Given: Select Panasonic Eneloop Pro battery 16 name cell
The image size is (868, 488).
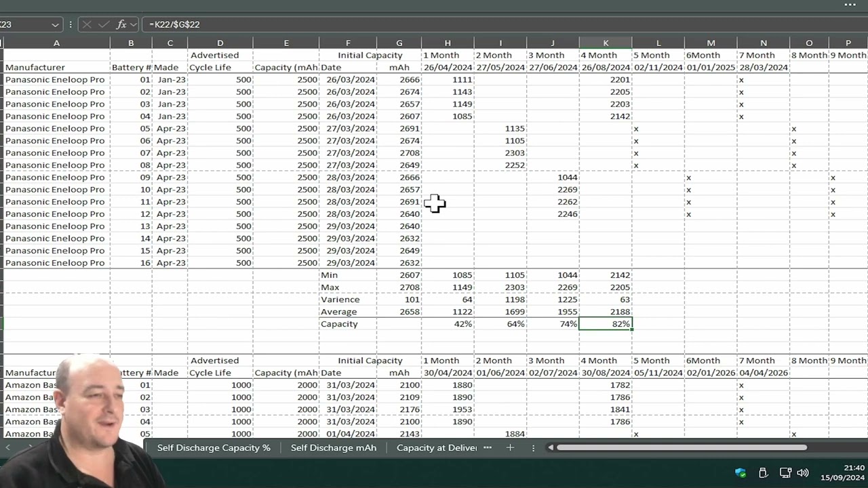Looking at the screenshot, I should (x=56, y=263).
